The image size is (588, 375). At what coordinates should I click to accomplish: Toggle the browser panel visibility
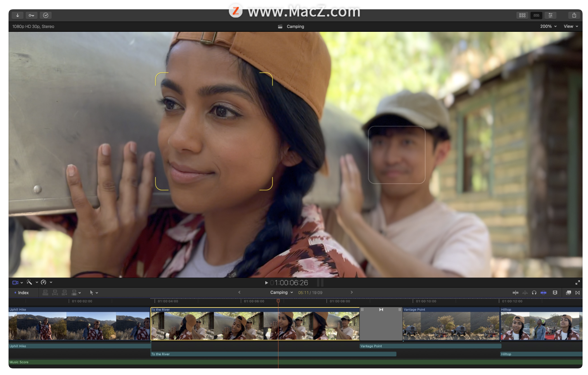522,15
